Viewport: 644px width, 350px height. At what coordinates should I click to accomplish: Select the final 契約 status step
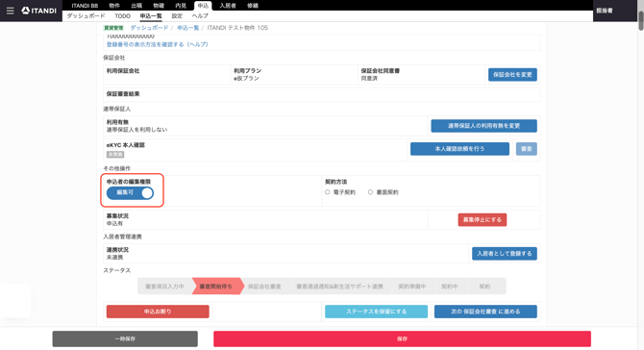click(484, 287)
